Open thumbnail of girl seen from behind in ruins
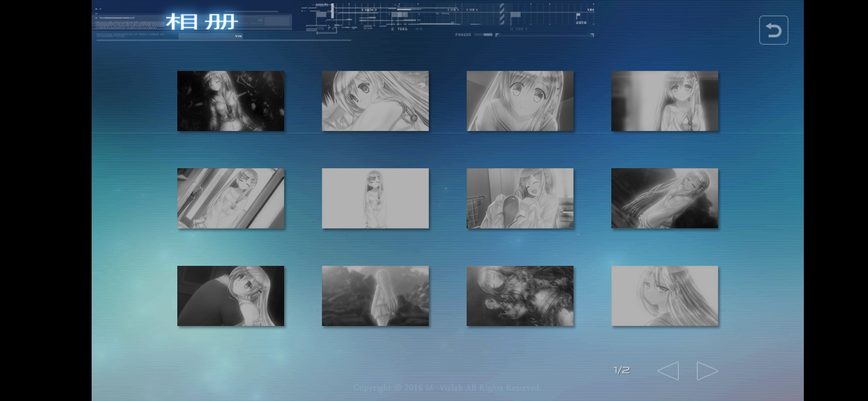Screen dimensions: 868x401 [x=375, y=296]
